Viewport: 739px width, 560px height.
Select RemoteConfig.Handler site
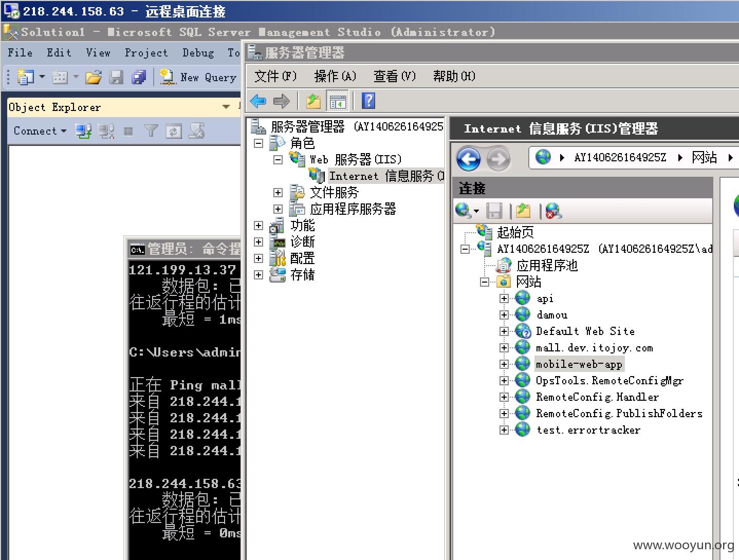tap(597, 397)
